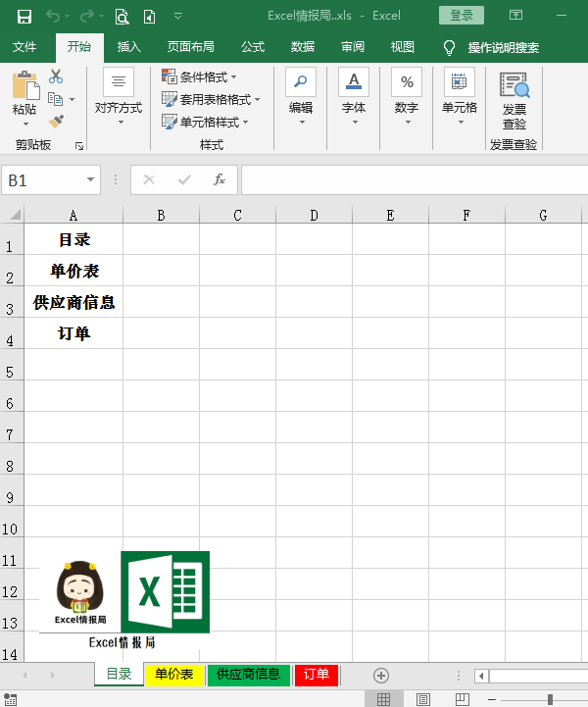
Task: Switch to Normal view in status bar
Action: click(x=383, y=699)
